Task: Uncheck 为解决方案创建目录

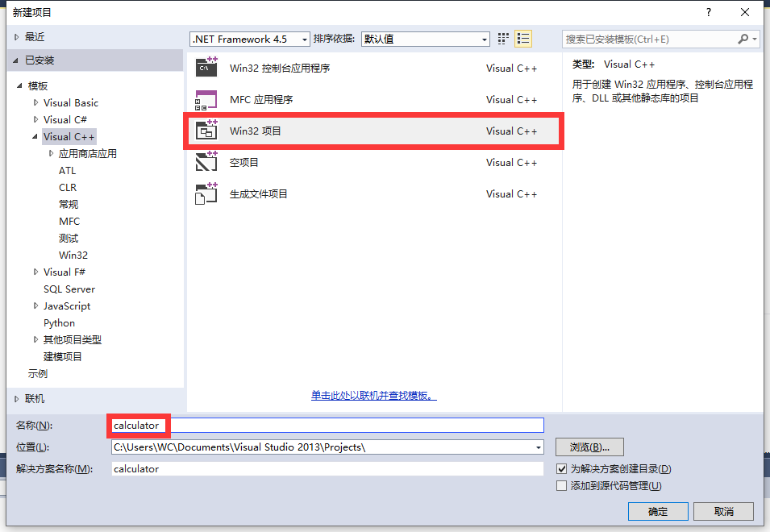Action: coord(560,468)
